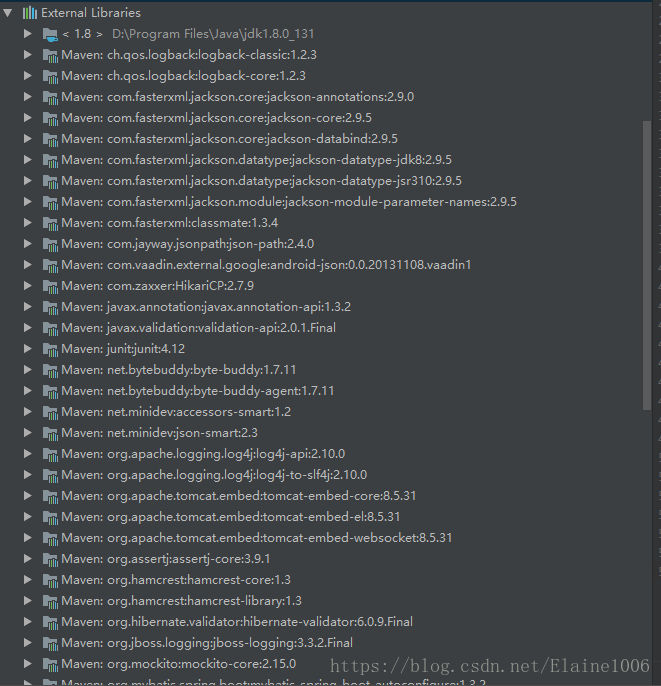Click library icon for jackson-datatype-jsr310:2.9.5
The image size is (661, 686).
coord(50,181)
